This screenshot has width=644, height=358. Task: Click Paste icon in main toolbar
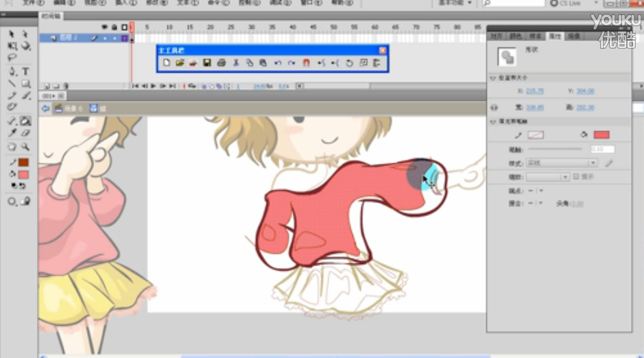pyautogui.click(x=263, y=63)
